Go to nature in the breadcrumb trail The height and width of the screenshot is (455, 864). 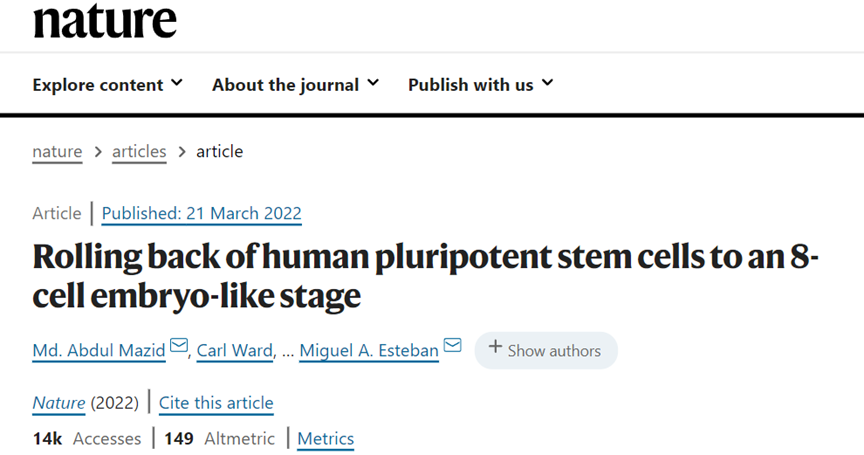point(57,151)
